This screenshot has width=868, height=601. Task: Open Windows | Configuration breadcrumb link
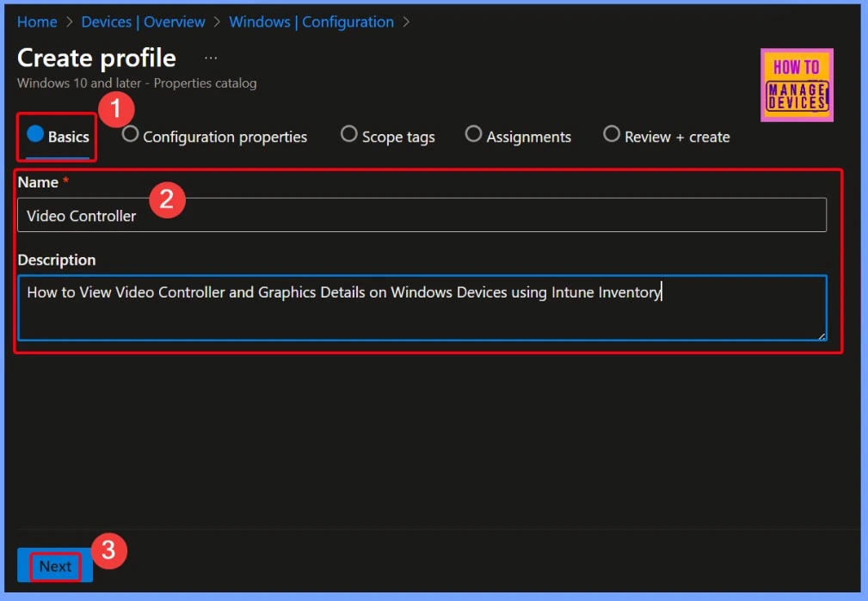(311, 22)
